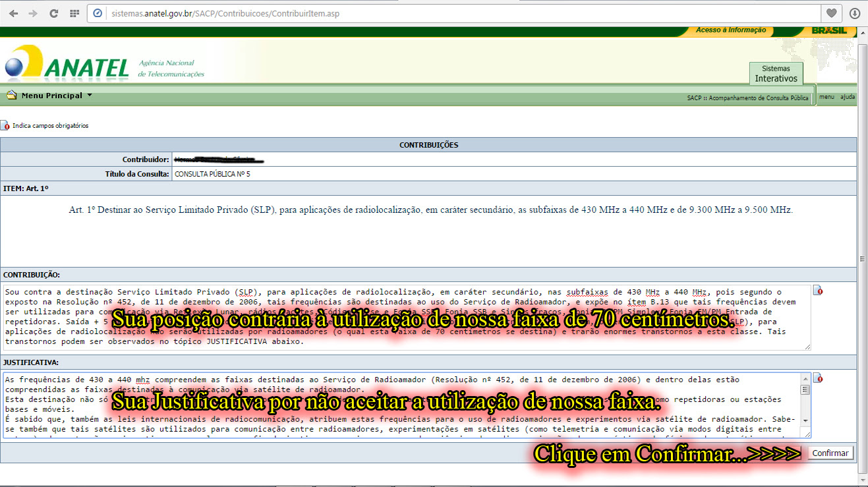Click the ANATEL logo
868x487 pixels.
(x=66, y=63)
